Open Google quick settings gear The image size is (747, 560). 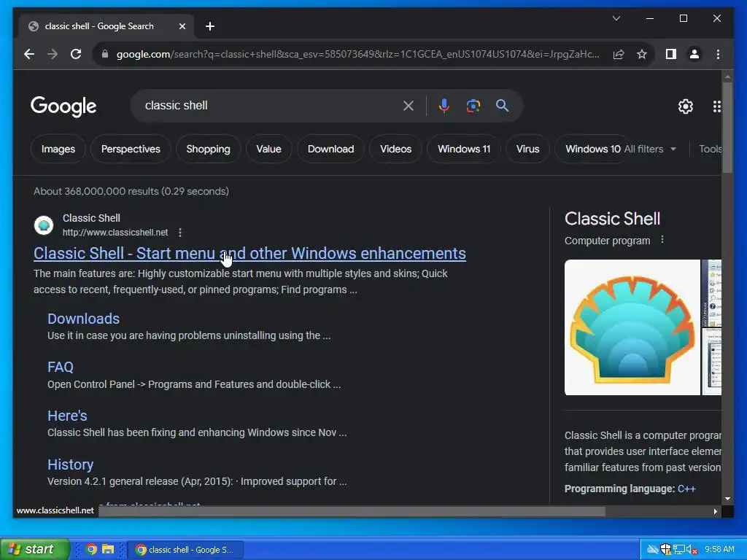point(686,106)
